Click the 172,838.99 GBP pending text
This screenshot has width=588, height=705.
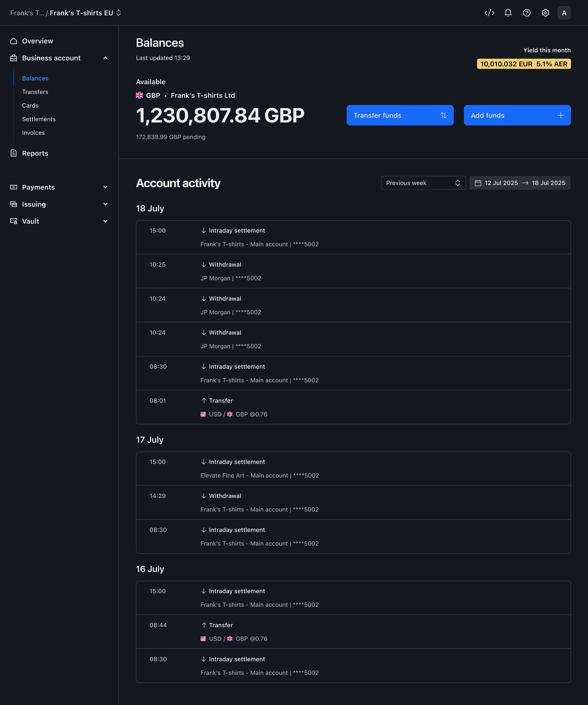(x=171, y=137)
